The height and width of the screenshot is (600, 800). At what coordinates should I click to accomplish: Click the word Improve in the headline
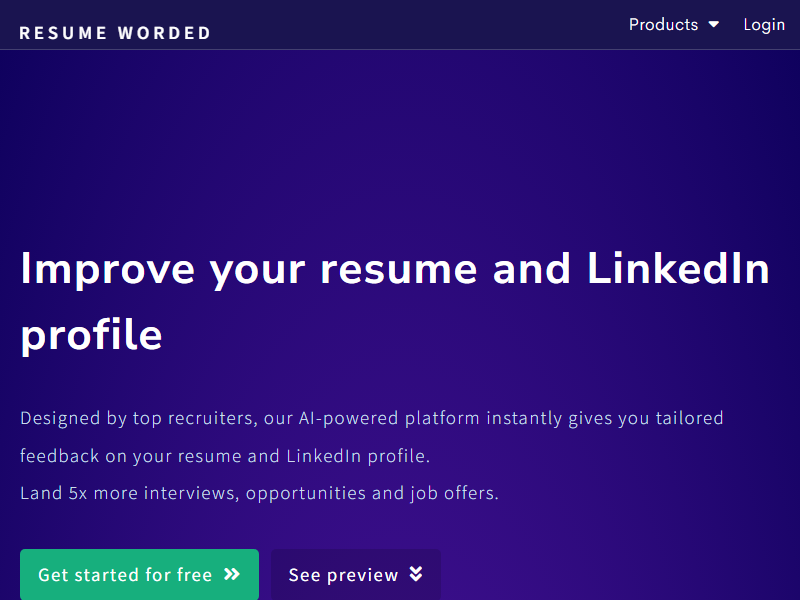tap(108, 269)
